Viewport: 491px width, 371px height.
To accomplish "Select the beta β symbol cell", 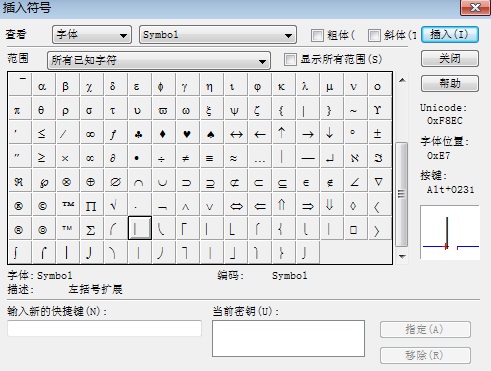I will 68,84.
